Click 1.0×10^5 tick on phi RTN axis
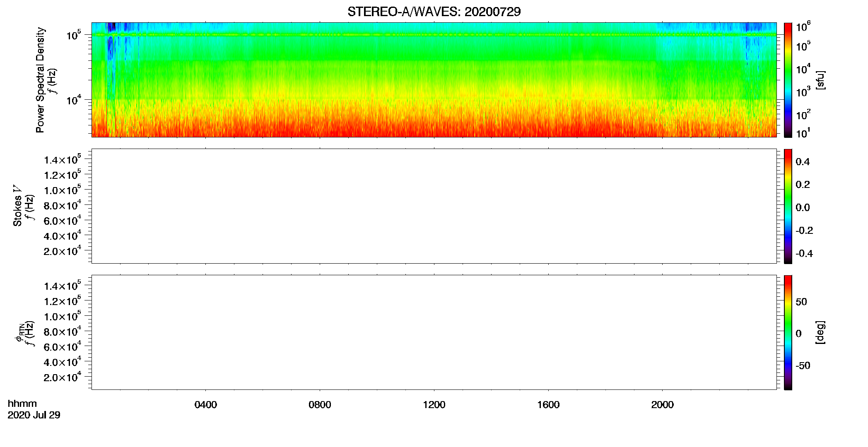 click(63, 316)
